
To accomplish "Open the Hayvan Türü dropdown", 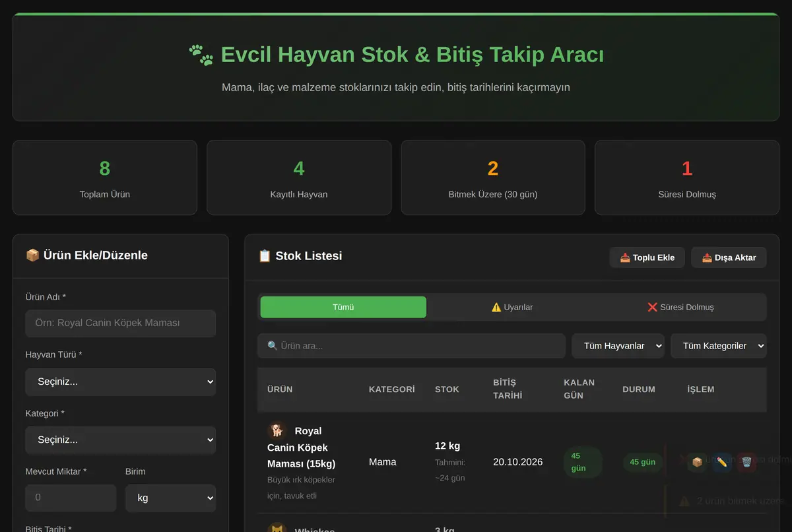I will [x=121, y=382].
